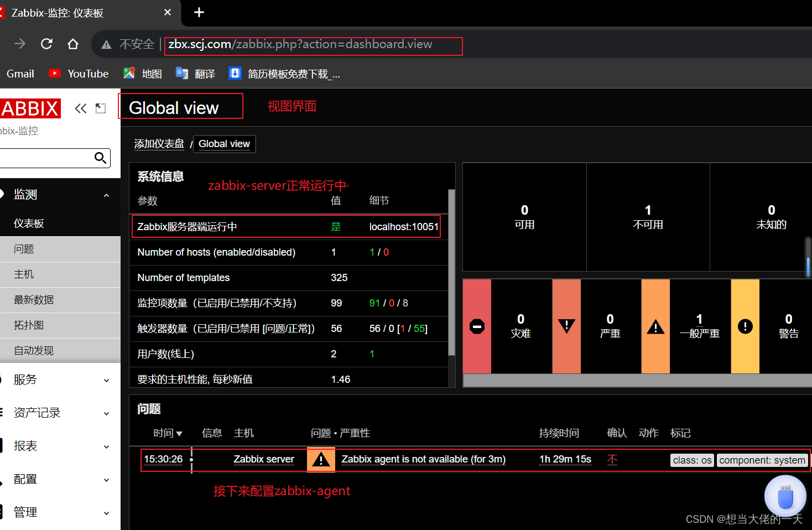Reload the page with the refresh icon

pos(46,44)
